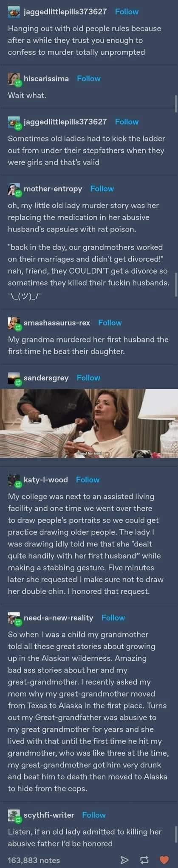
Task: Click the share paper-plane icon
Action: pos(124,860)
